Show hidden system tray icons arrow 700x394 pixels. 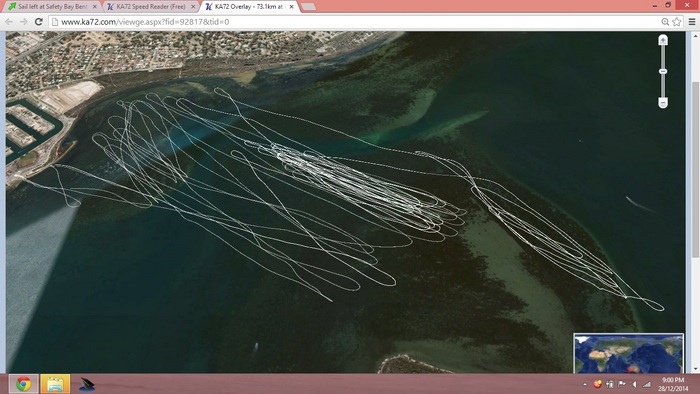point(585,384)
